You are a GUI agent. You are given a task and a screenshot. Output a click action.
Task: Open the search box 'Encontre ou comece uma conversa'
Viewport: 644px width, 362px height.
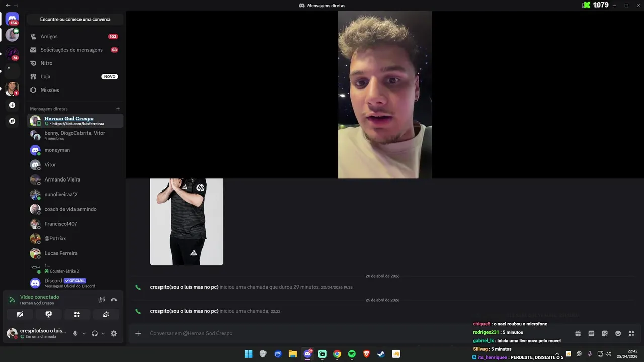tap(75, 19)
